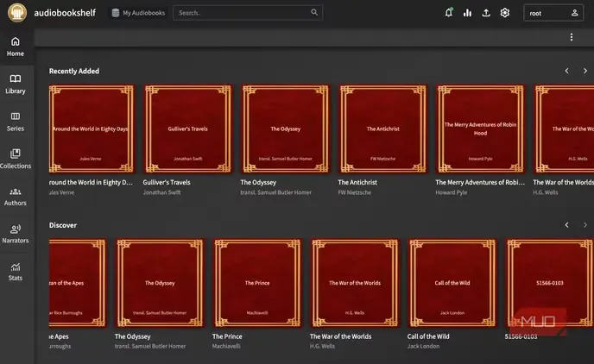Open Call of the Wild cover

pos(452,283)
